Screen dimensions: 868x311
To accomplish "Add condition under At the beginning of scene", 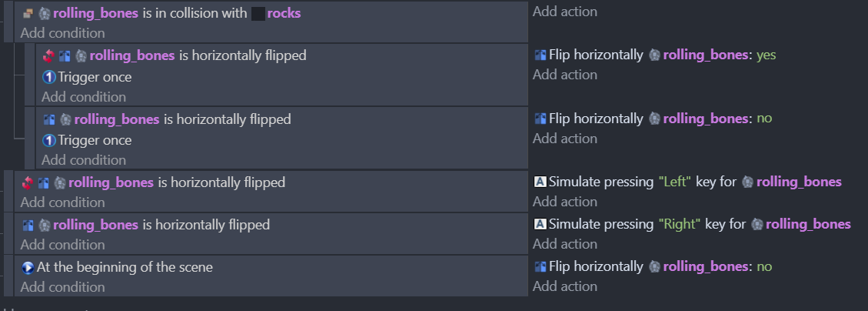I will pos(62,286).
